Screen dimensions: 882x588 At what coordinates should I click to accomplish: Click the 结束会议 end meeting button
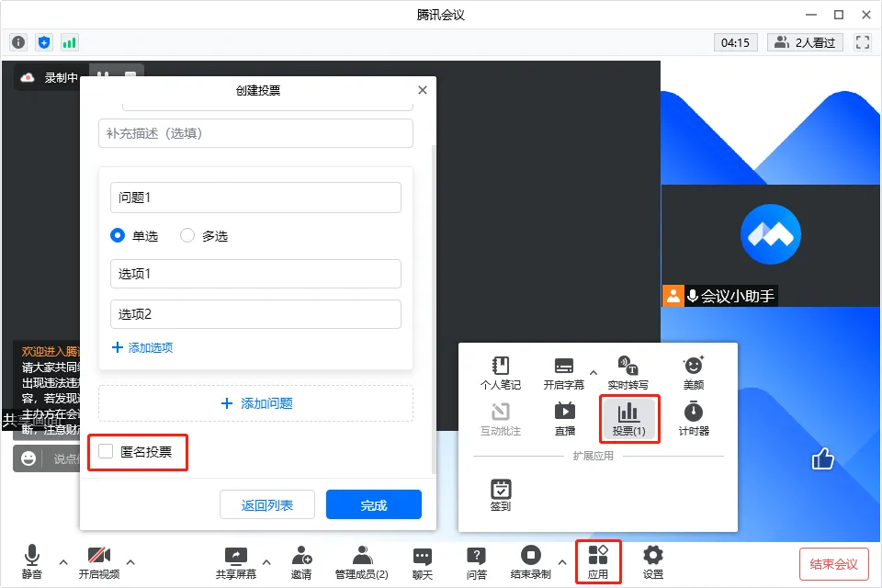833,564
